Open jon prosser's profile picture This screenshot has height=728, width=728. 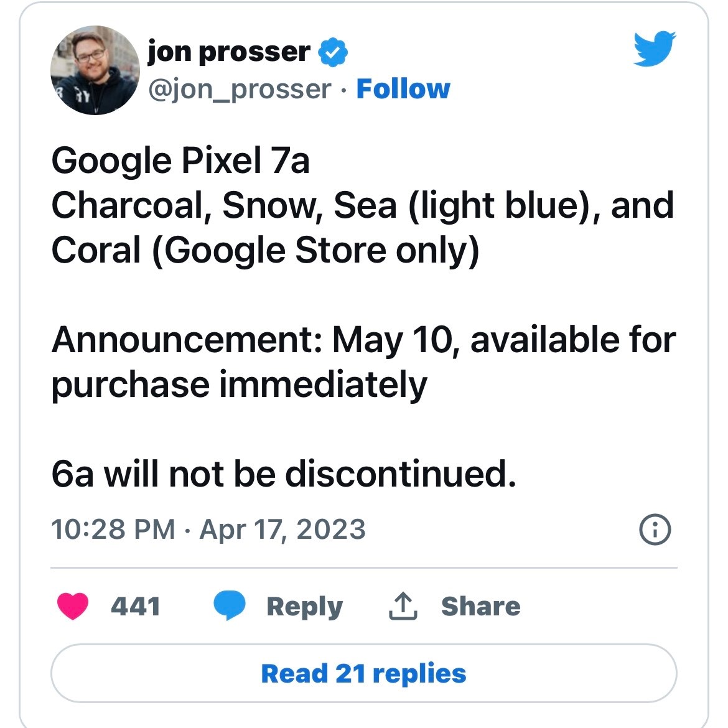(x=95, y=70)
